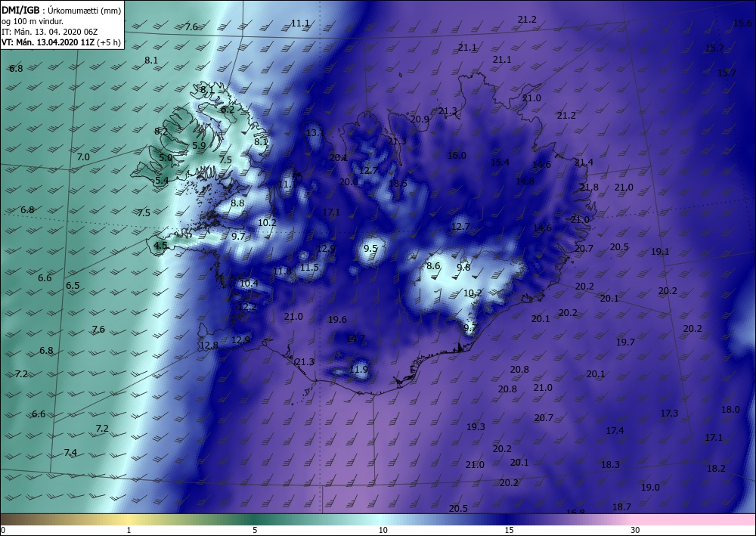Image resolution: width=756 pixels, height=536 pixels.
Task: Click the 17.3 map value
Action: click(x=669, y=413)
